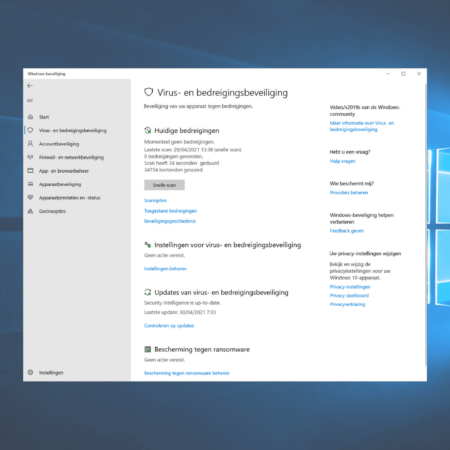Click the shield icon beside page title
The height and width of the screenshot is (450, 450).
click(149, 92)
